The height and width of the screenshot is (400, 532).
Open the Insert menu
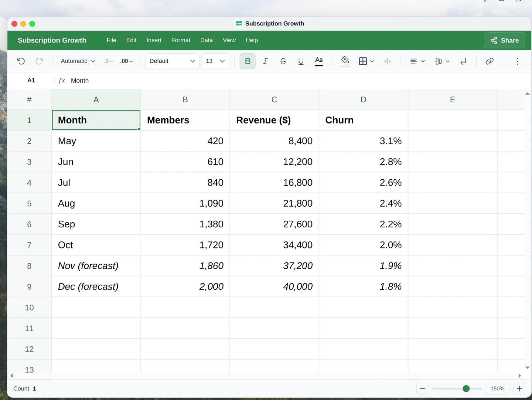pyautogui.click(x=154, y=40)
